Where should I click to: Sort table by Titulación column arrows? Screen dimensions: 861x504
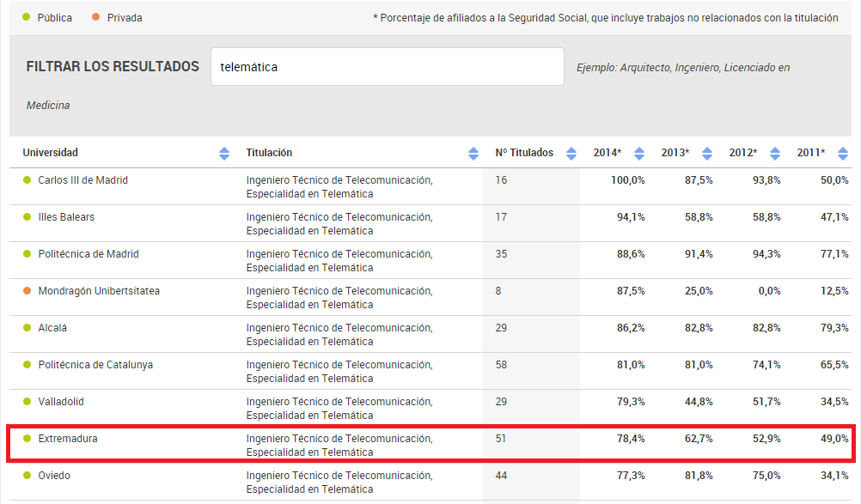[473, 154]
